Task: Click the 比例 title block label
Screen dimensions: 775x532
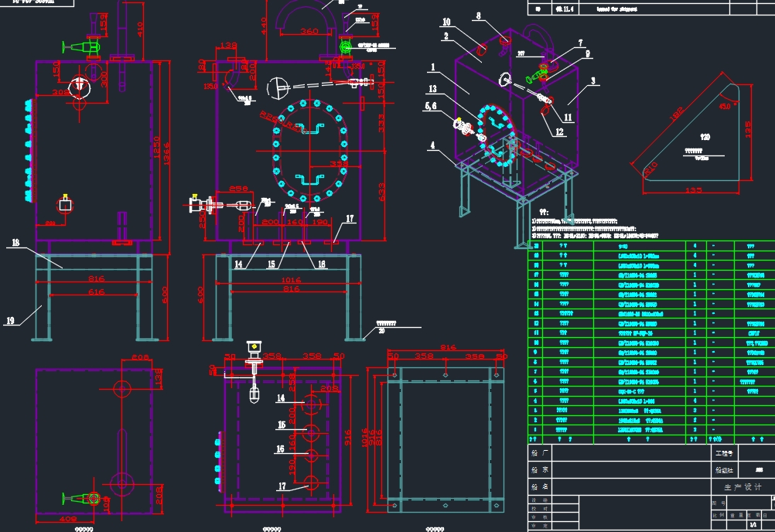Action: [719, 515]
